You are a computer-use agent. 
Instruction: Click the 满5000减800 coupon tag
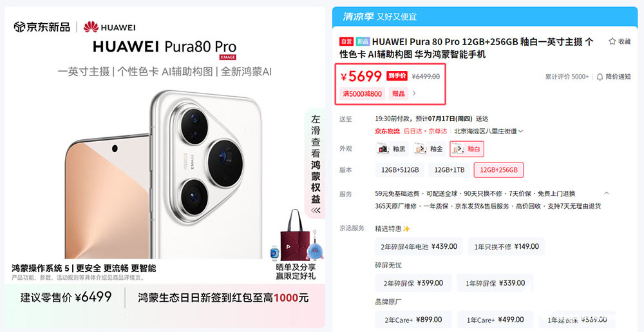point(363,93)
